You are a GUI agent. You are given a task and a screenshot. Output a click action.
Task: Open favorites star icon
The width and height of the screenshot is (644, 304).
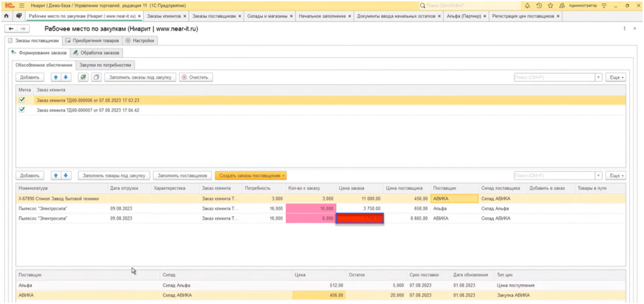point(550,6)
